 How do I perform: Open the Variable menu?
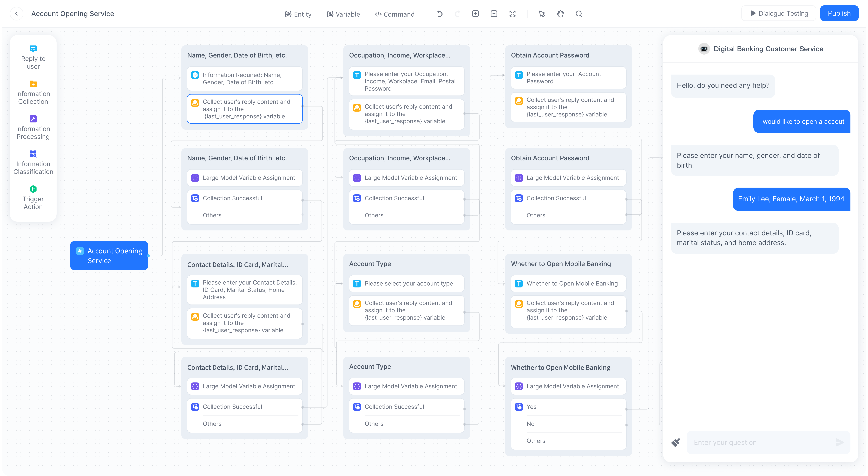click(343, 14)
